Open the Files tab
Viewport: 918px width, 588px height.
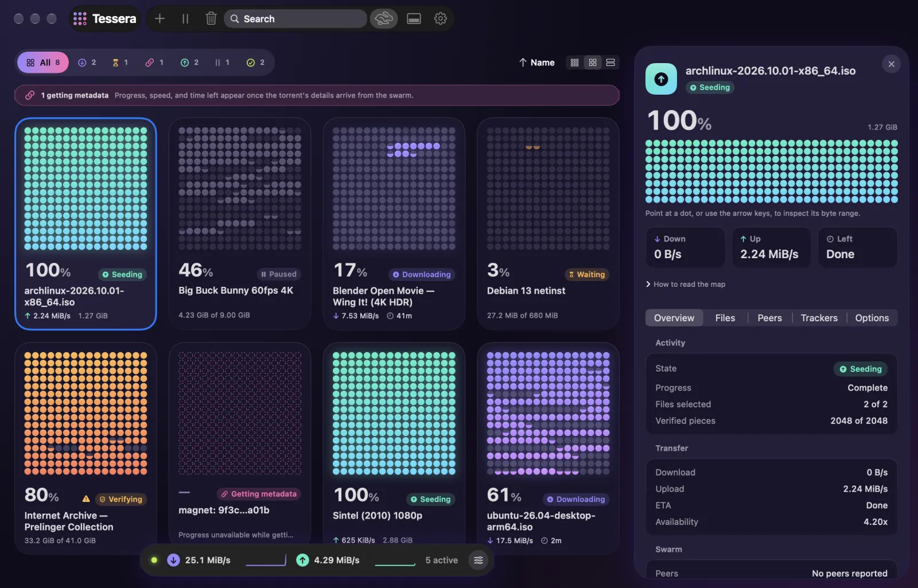pos(725,318)
